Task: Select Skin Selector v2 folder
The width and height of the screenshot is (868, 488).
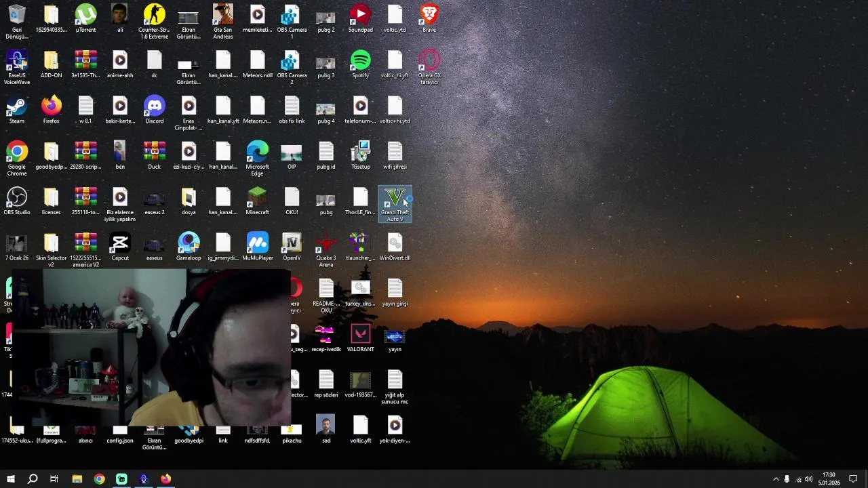Action: [51, 249]
